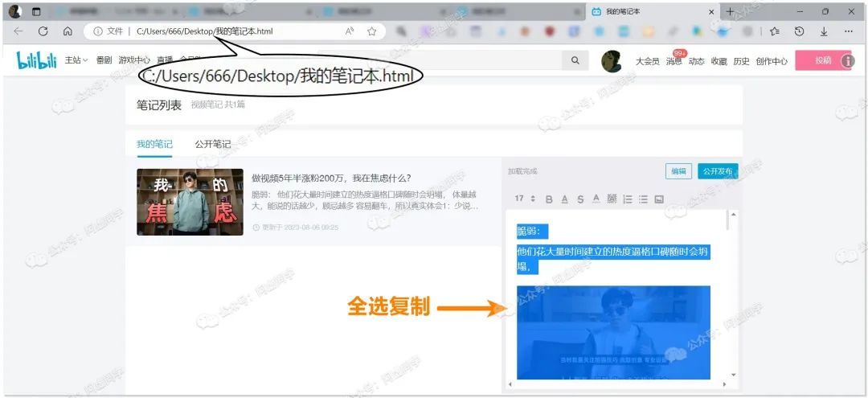The image size is (868, 398).
Task: Click editor scrollbar down arrow
Action: 734,375
